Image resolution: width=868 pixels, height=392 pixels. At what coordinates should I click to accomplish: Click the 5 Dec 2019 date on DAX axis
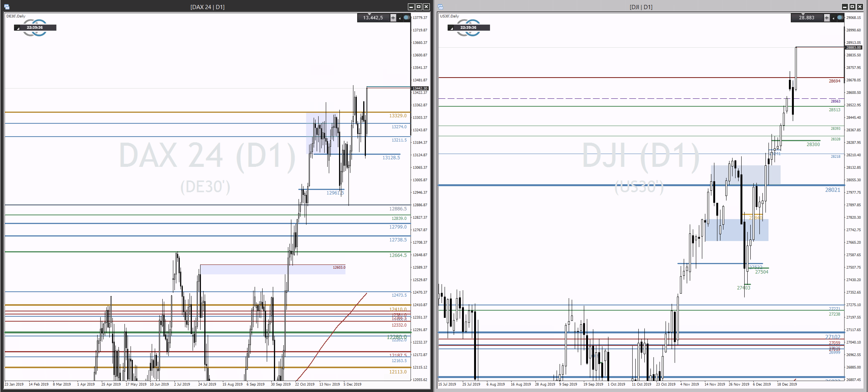352,384
